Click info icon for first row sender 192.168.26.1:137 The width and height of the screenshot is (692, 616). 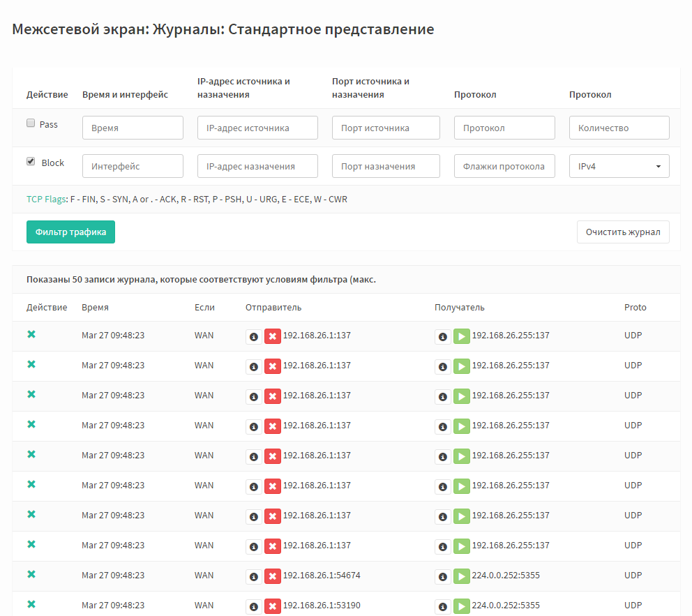tap(254, 337)
